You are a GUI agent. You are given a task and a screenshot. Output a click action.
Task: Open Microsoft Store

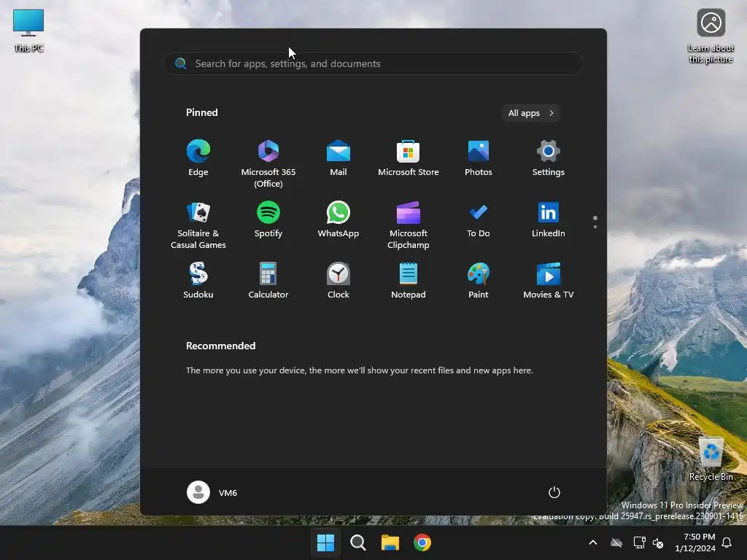coord(409,158)
